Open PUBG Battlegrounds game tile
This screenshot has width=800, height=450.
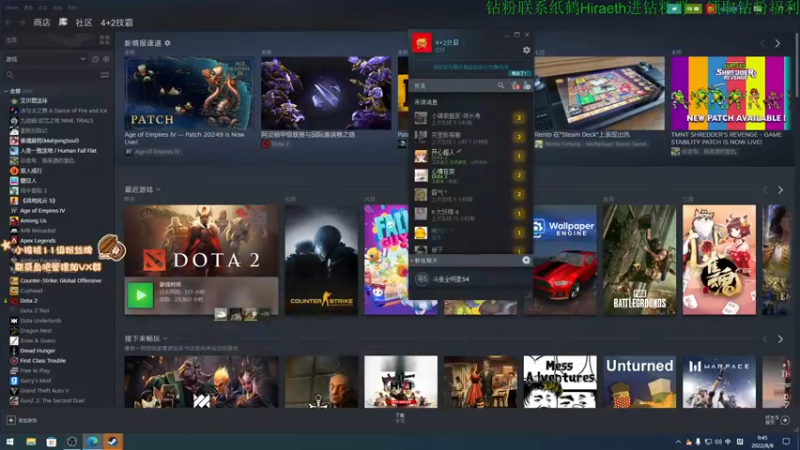click(639, 260)
